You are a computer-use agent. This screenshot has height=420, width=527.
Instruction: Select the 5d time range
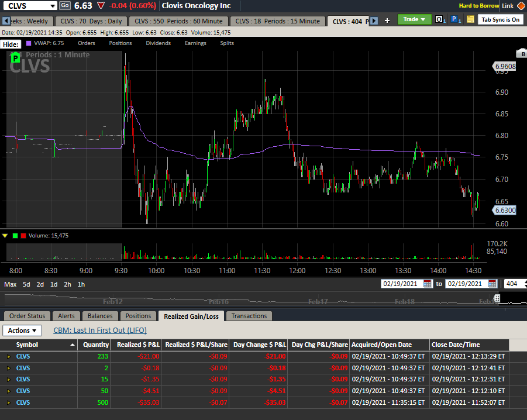click(26, 284)
